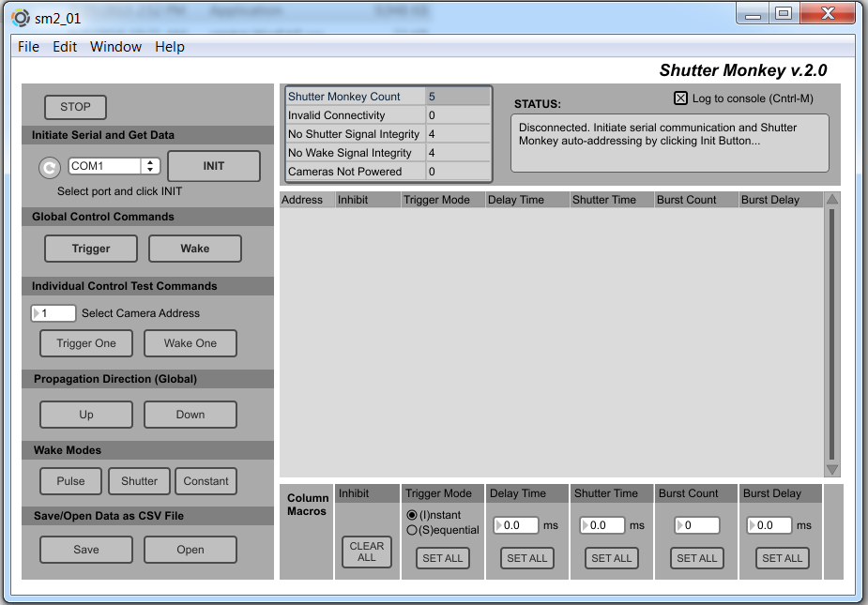Click CLEAR ALL in Inhibit macro
This screenshot has height=605, width=868.
(x=367, y=552)
